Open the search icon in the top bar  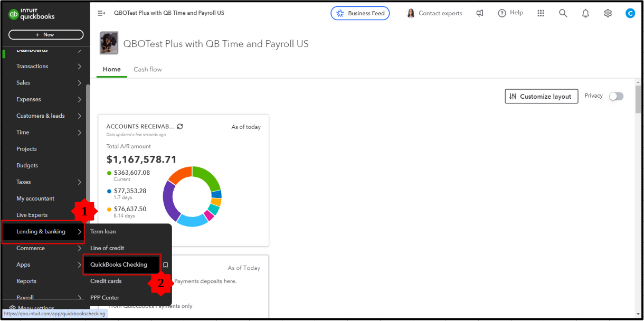(x=563, y=13)
